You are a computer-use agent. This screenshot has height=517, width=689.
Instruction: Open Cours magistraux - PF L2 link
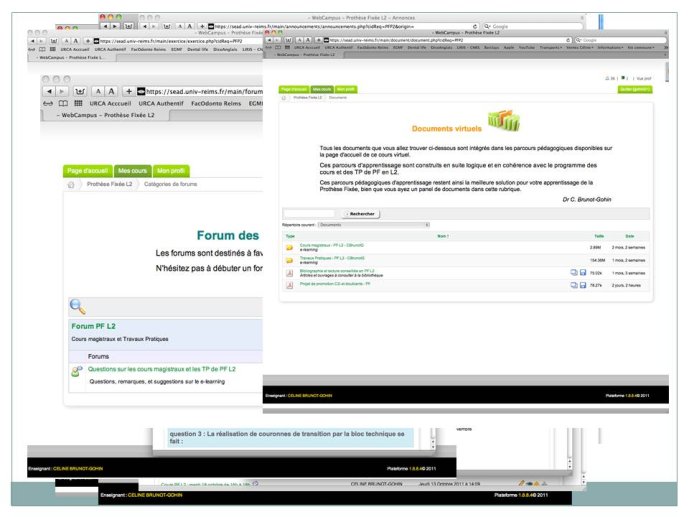[x=332, y=246]
